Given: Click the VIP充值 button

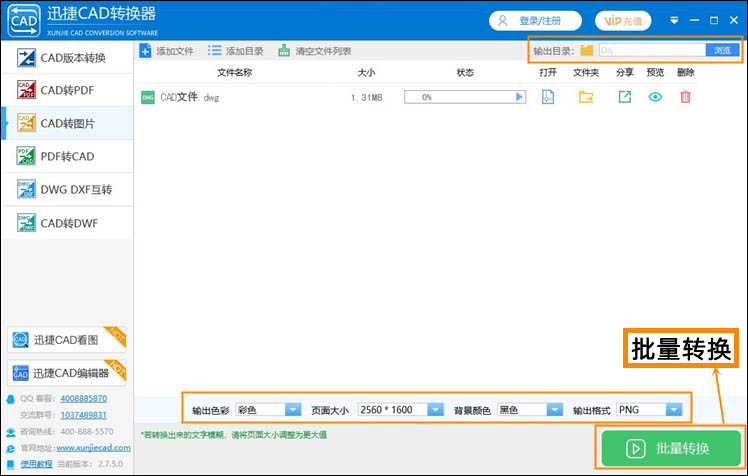Looking at the screenshot, I should tap(623, 21).
